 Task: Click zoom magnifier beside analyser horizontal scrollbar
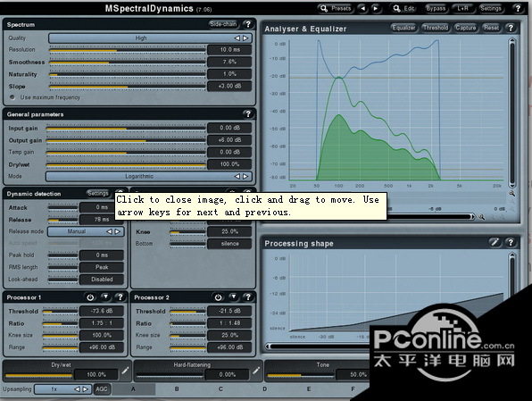click(481, 217)
